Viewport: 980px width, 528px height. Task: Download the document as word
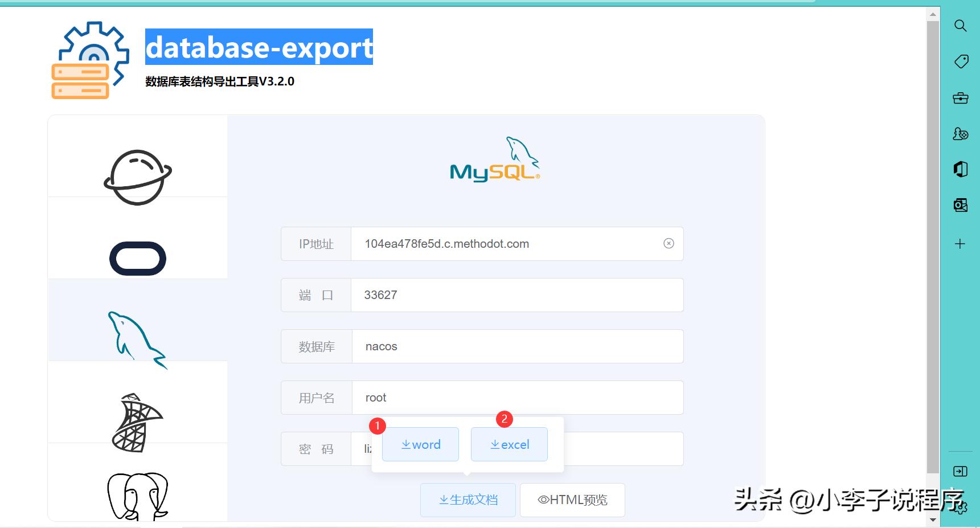pos(420,444)
